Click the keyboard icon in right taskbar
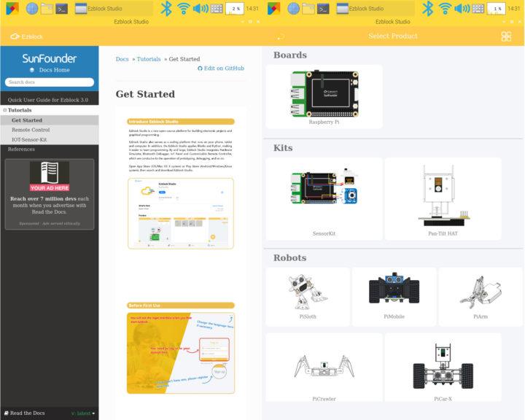Image resolution: width=525 pixels, height=420 pixels. [478, 8]
